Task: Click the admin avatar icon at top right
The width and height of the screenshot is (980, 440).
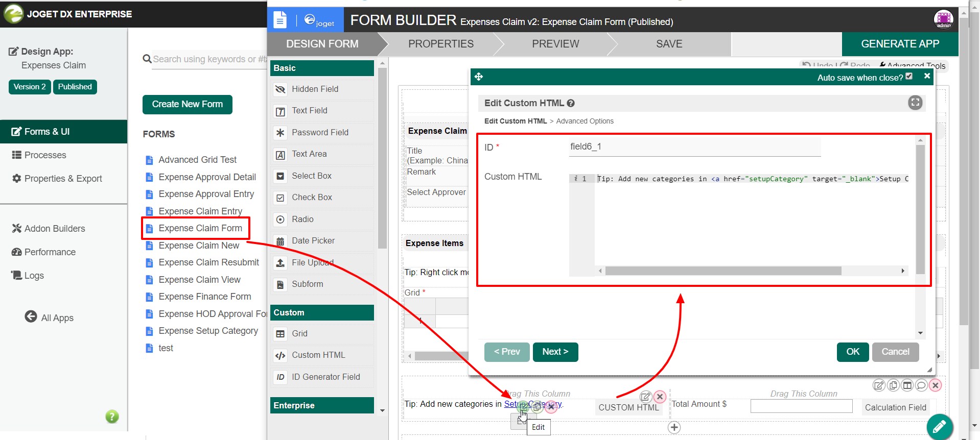Action: pyautogui.click(x=943, y=19)
